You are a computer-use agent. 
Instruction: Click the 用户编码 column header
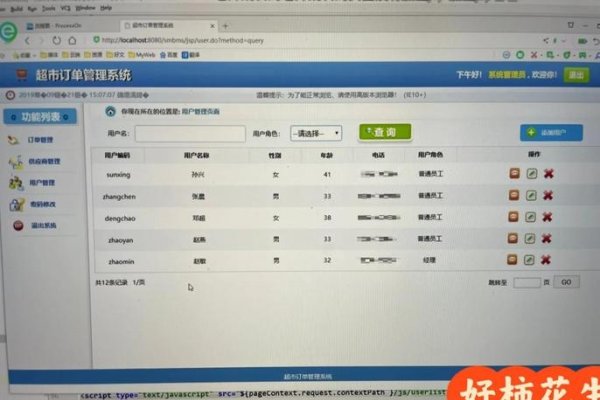point(117,155)
